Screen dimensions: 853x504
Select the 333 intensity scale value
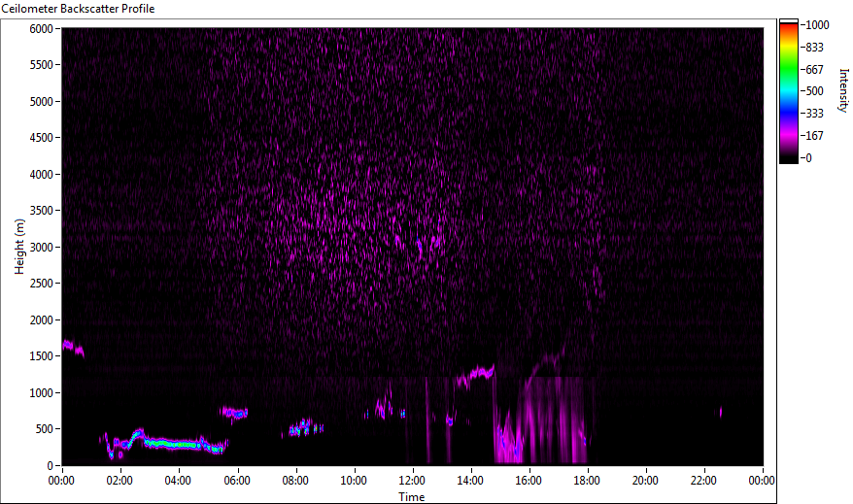(x=814, y=114)
